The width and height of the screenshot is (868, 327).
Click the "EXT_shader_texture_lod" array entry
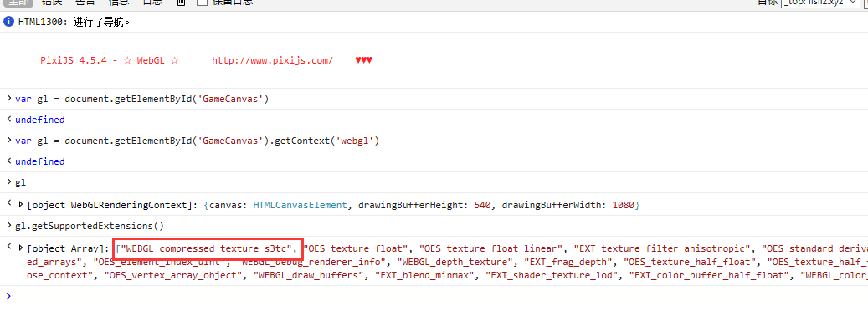click(552, 275)
